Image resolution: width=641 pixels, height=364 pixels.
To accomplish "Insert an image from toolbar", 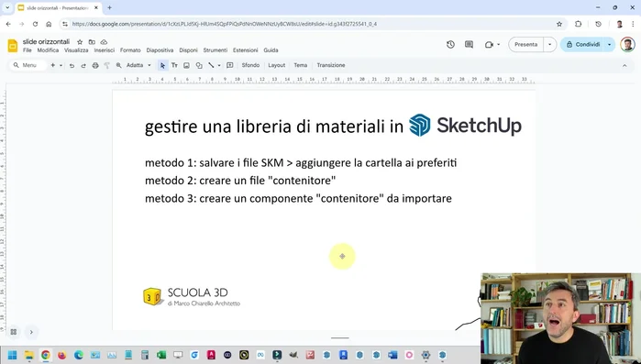I will 186,65.
